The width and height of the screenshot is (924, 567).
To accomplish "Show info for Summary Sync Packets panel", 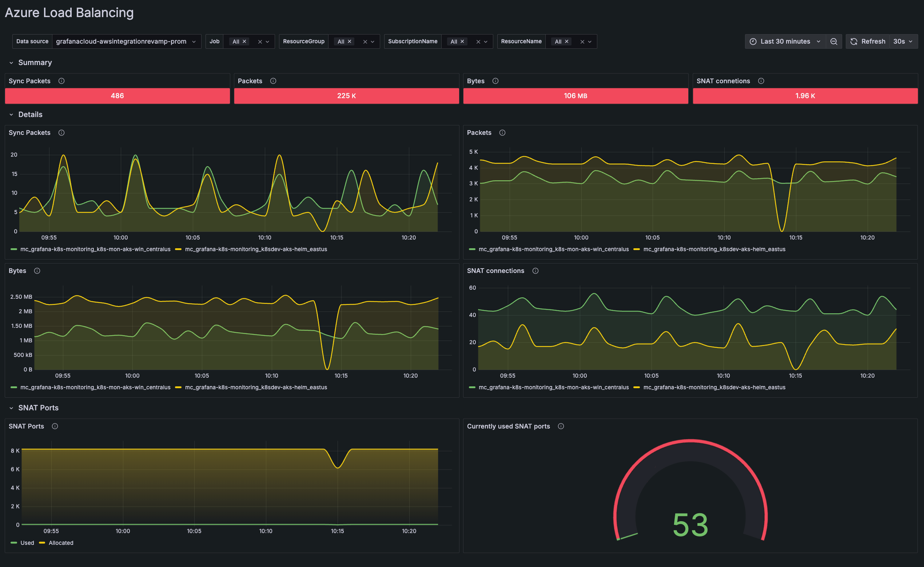I will tap(61, 81).
